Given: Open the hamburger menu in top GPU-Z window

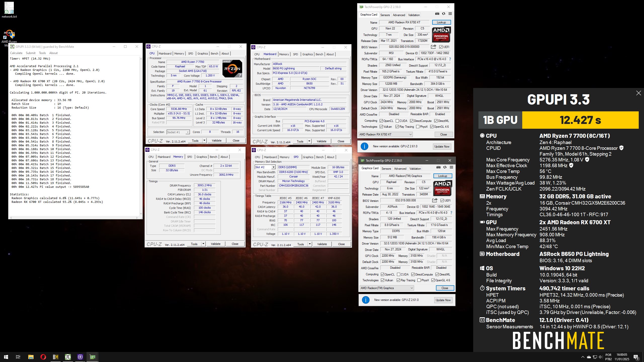Looking at the screenshot, I should pyautogui.click(x=450, y=14).
